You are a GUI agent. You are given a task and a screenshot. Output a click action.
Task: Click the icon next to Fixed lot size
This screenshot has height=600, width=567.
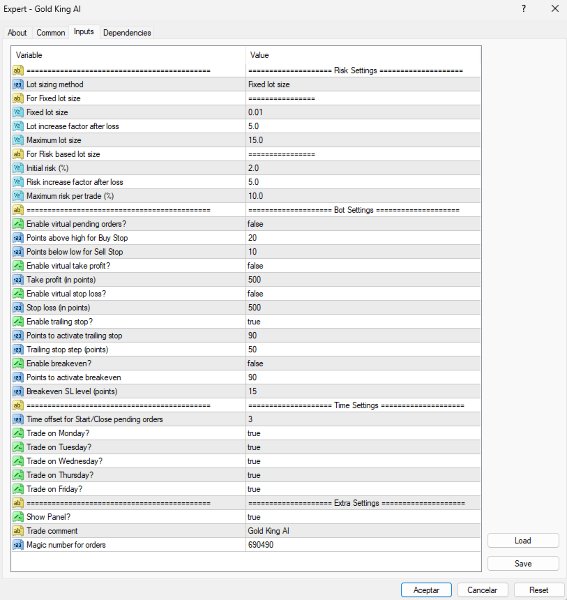pos(18,112)
